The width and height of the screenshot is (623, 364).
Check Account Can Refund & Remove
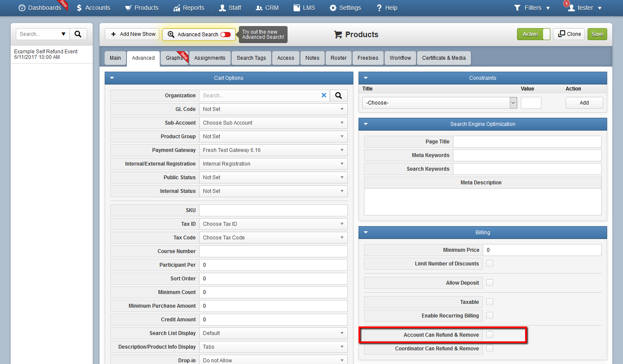(x=490, y=335)
